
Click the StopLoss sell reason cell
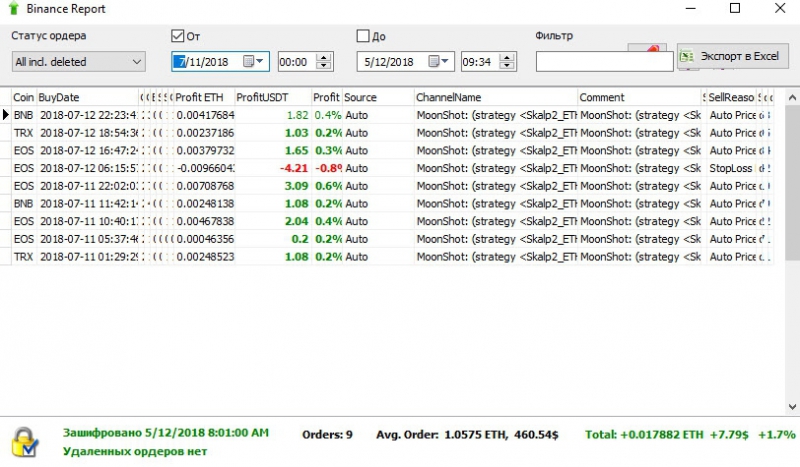coord(731,168)
